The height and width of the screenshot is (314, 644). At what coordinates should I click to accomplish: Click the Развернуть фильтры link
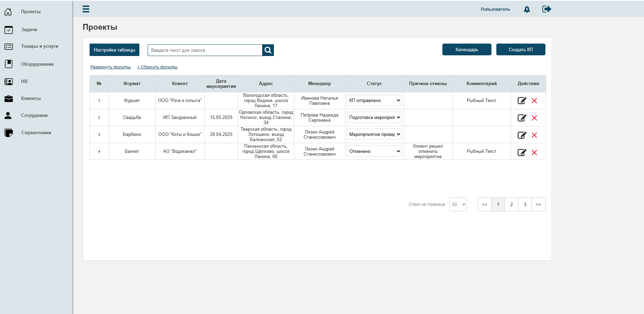110,67
